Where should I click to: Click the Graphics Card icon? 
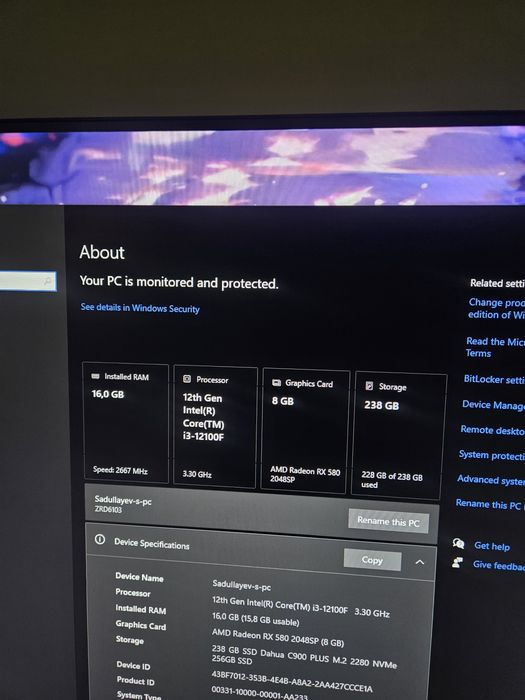click(x=277, y=382)
